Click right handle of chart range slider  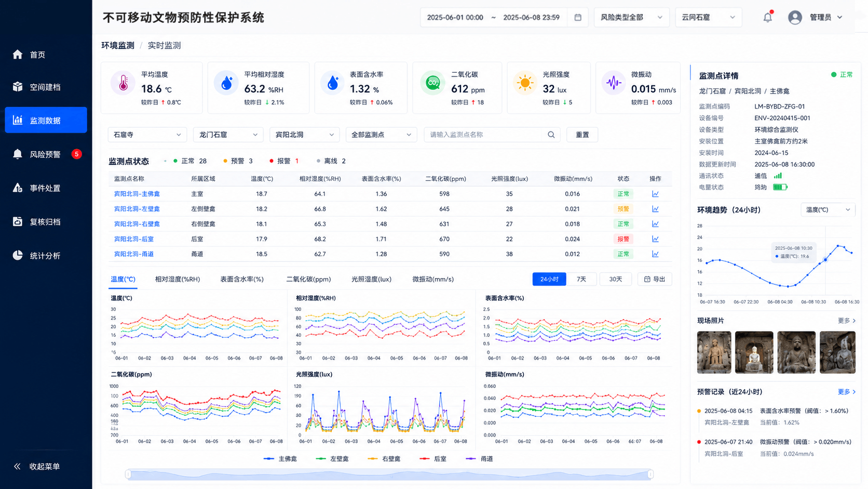pyautogui.click(x=650, y=474)
